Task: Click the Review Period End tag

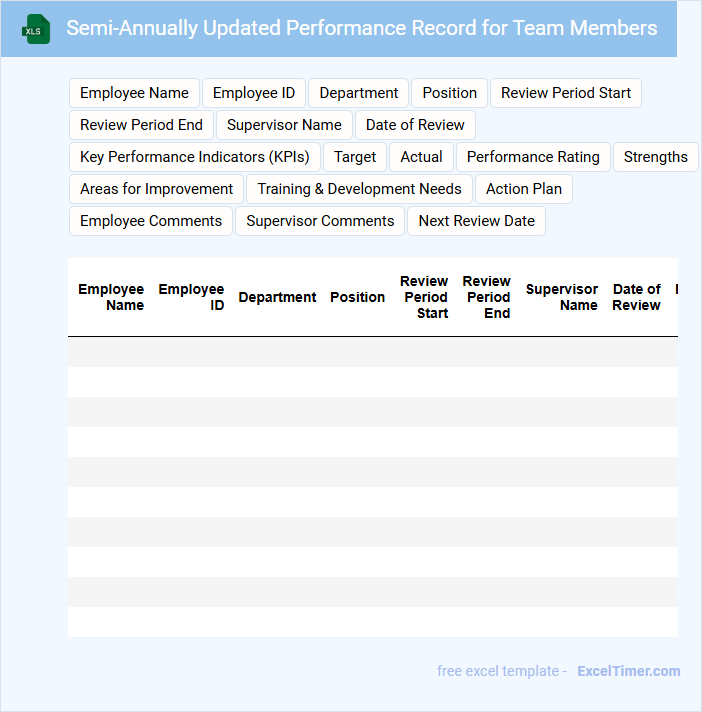Action: pyautogui.click(x=141, y=125)
